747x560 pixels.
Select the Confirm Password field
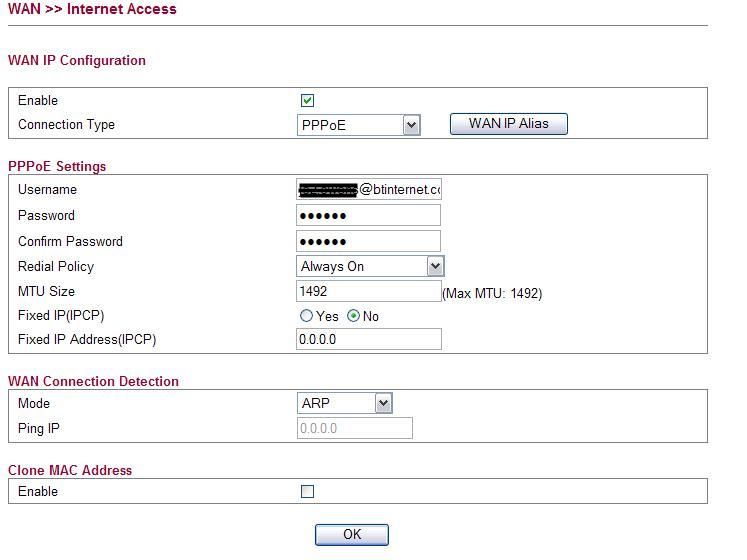(x=369, y=241)
